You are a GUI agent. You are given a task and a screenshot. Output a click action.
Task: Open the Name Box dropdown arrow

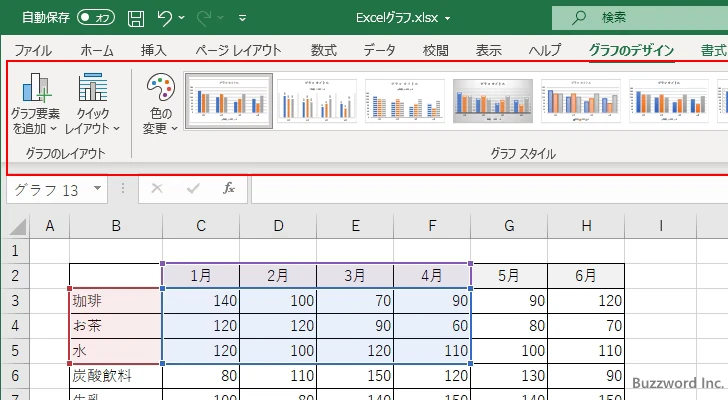tap(98, 188)
